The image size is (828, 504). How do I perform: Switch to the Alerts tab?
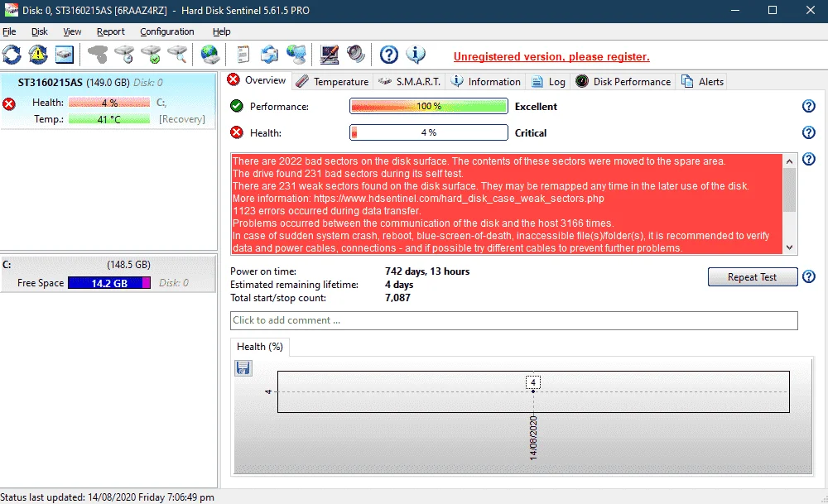tap(702, 82)
